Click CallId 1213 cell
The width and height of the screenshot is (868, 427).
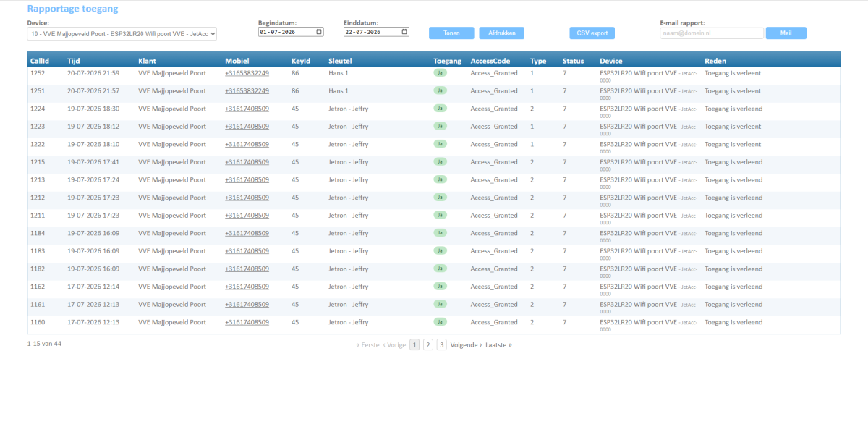(38, 179)
